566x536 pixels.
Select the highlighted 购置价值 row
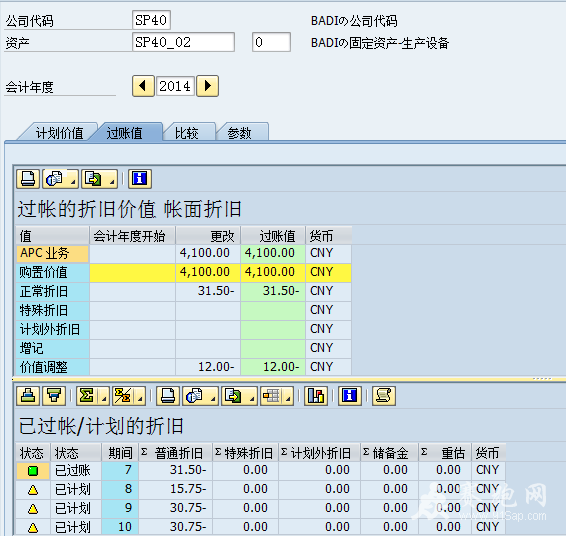(x=183, y=272)
